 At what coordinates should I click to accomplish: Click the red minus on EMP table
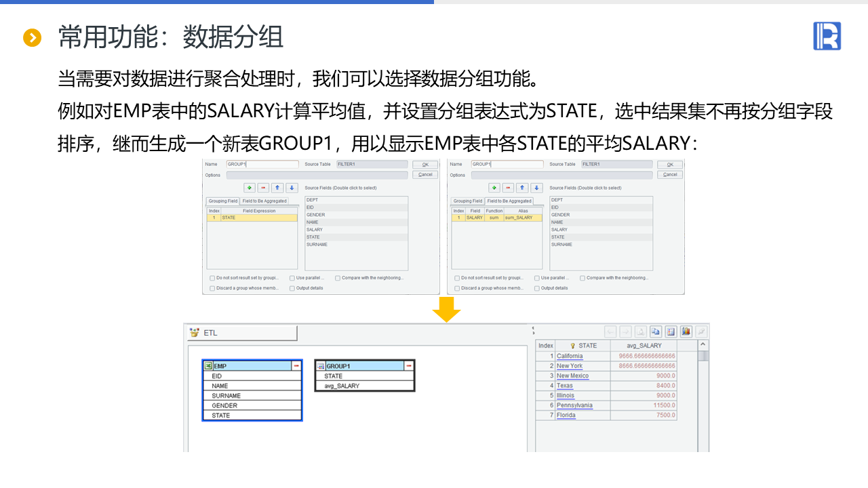(x=296, y=366)
